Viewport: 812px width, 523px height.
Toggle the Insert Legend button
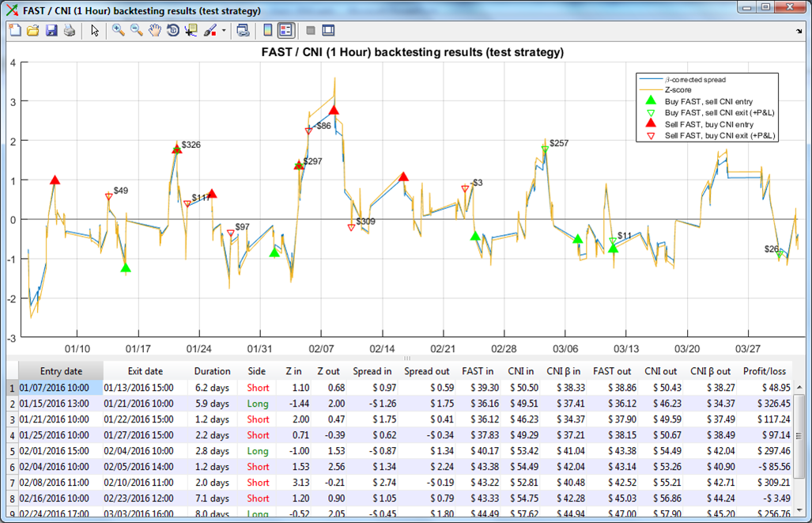[x=286, y=31]
